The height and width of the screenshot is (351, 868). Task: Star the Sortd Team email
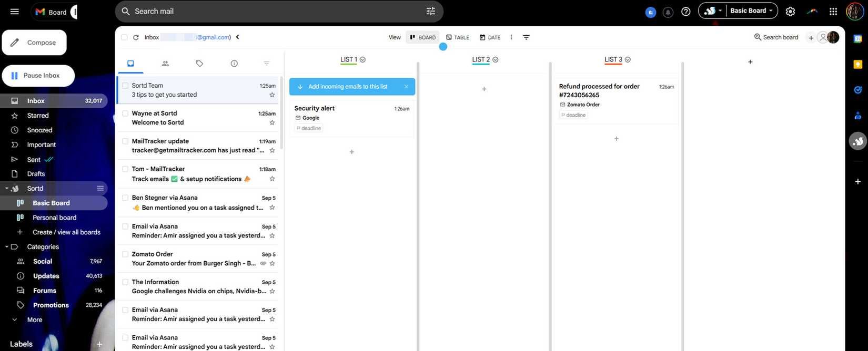pyautogui.click(x=272, y=95)
